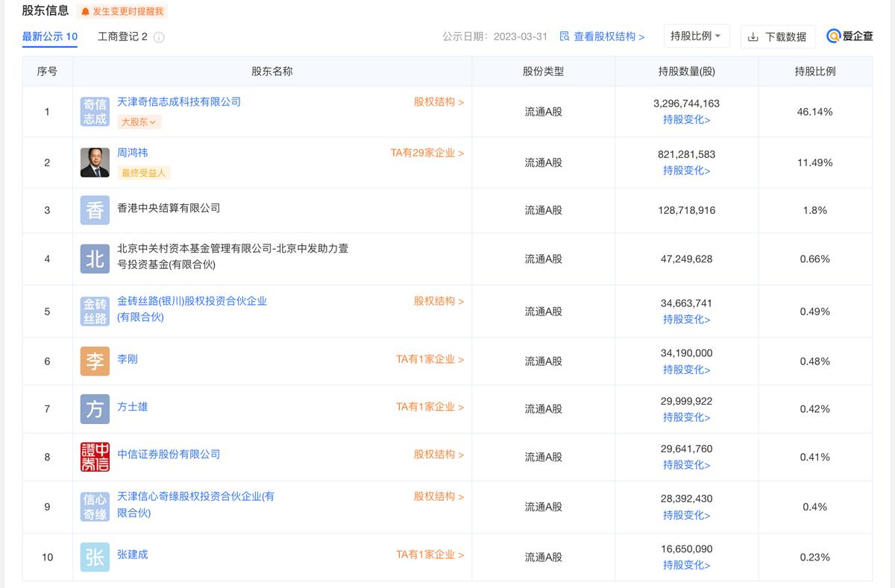Viewport: 895px width, 588px height.
Task: Click the 张 avatar icon for 张建成
Action: pos(94,557)
